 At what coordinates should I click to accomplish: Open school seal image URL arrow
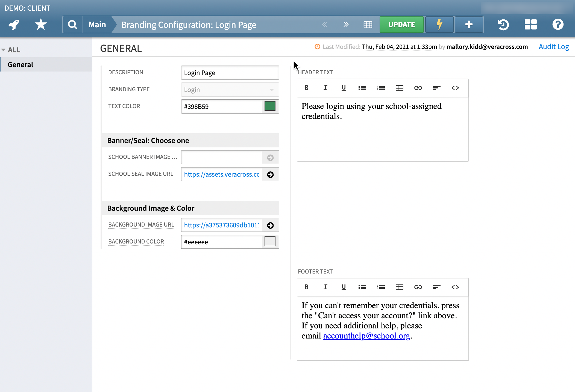(x=270, y=174)
